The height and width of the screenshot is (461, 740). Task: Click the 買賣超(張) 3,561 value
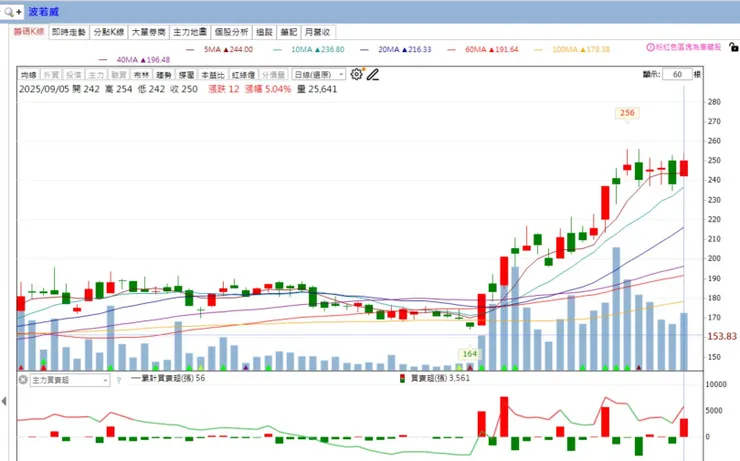[440, 378]
